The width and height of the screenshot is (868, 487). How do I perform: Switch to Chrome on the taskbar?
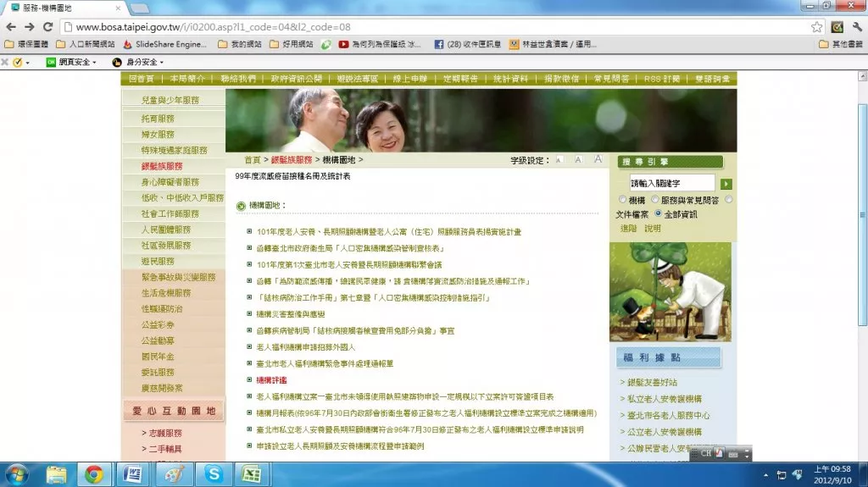93,475
